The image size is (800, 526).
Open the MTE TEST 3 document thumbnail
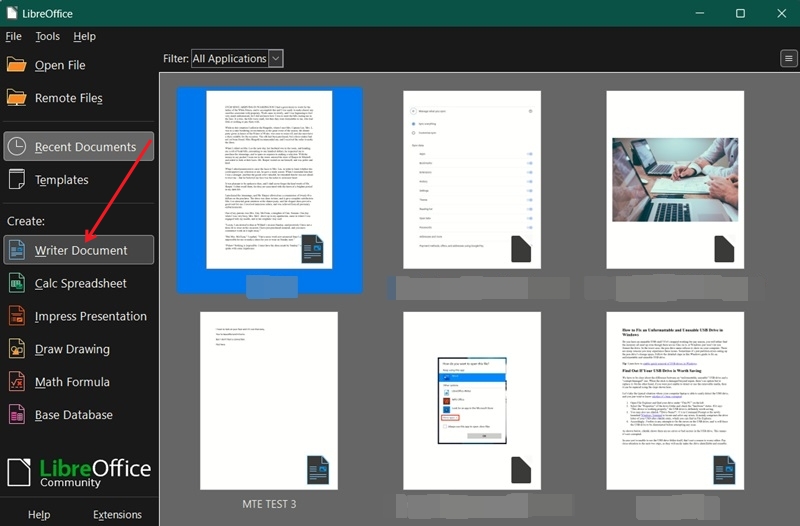(x=269, y=400)
